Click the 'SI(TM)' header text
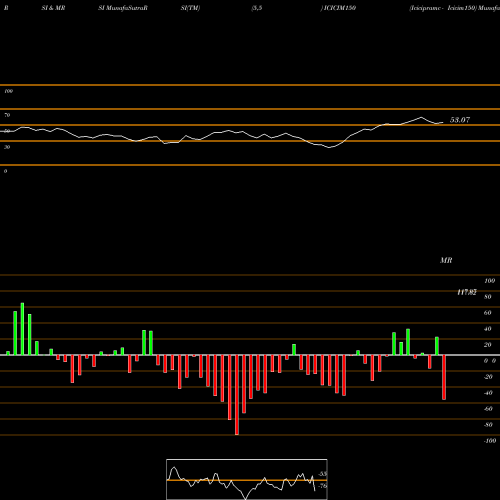500x500 pixels. pos(190,8)
